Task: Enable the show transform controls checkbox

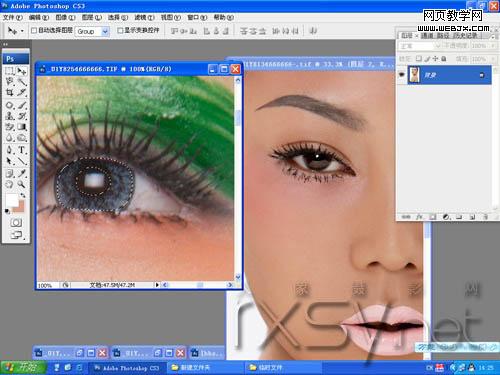Action: click(120, 31)
